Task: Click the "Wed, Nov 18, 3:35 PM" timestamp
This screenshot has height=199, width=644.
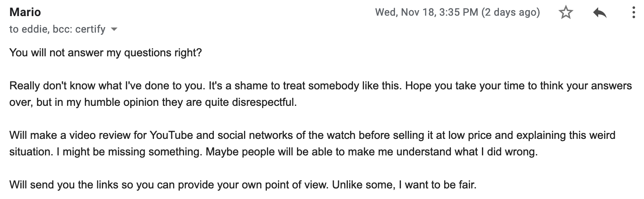Action: click(426, 13)
